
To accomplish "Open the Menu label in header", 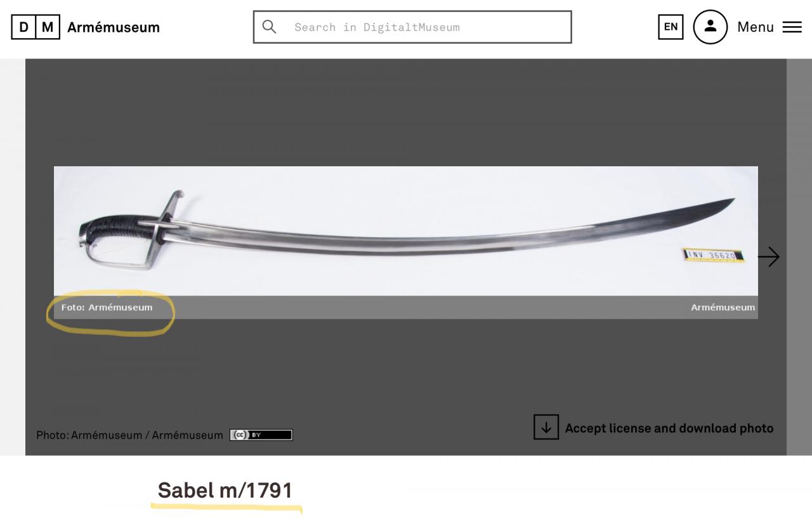I will [x=756, y=27].
